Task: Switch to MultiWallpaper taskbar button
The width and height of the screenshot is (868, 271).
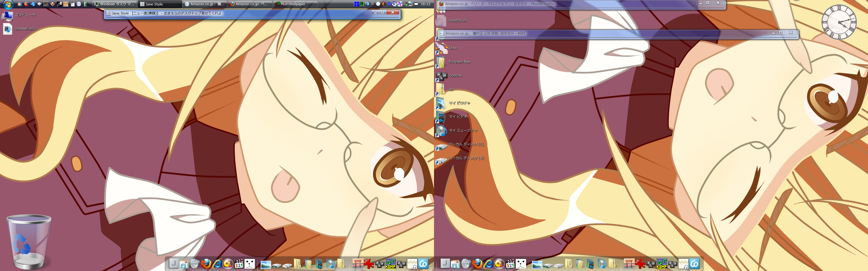Action: tap(295, 4)
